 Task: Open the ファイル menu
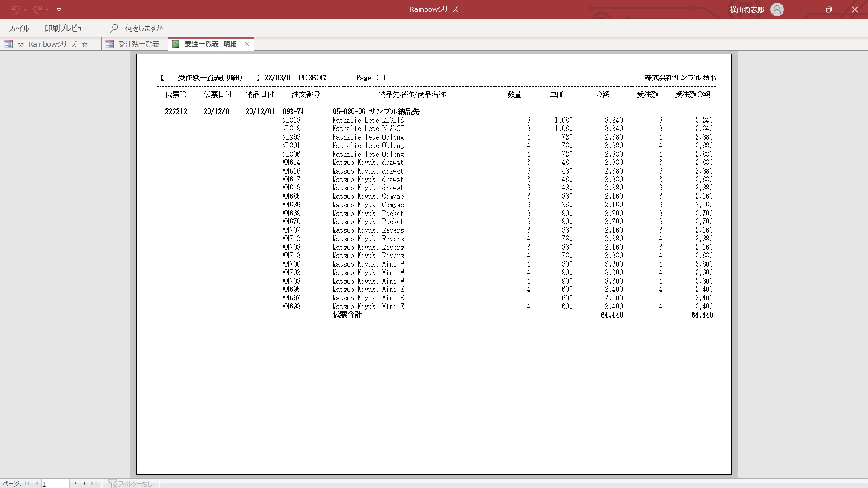(19, 28)
